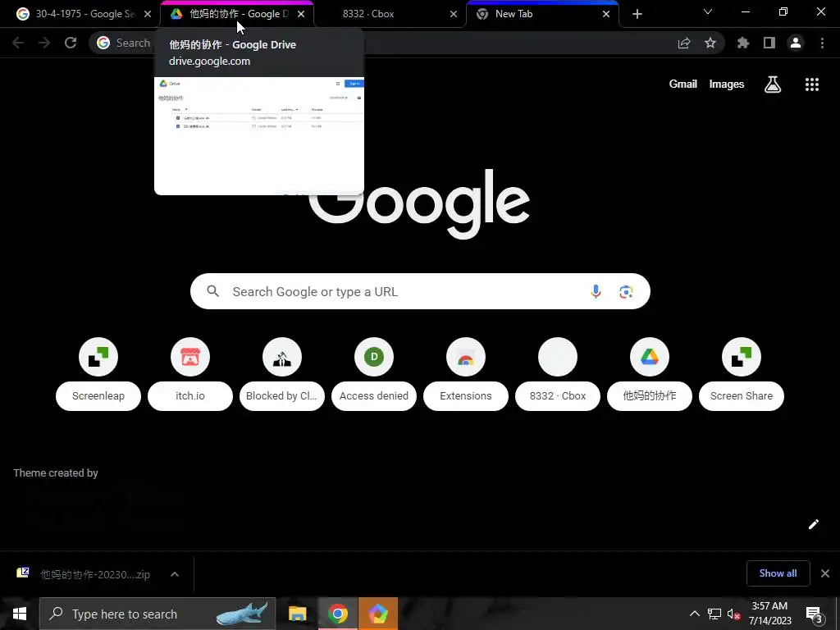
Task: Open the Extensions puzzle icon
Action: (743, 43)
